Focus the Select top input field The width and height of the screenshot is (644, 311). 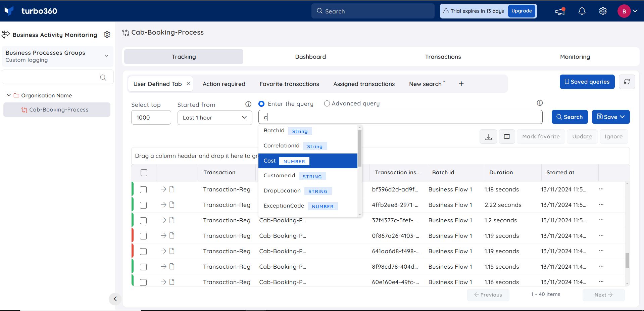click(x=151, y=118)
